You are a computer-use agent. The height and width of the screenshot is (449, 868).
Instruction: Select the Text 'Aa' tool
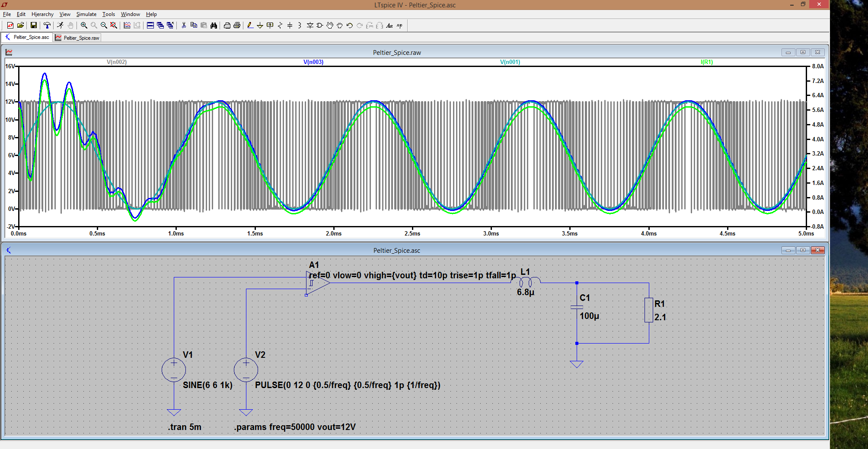pos(389,25)
